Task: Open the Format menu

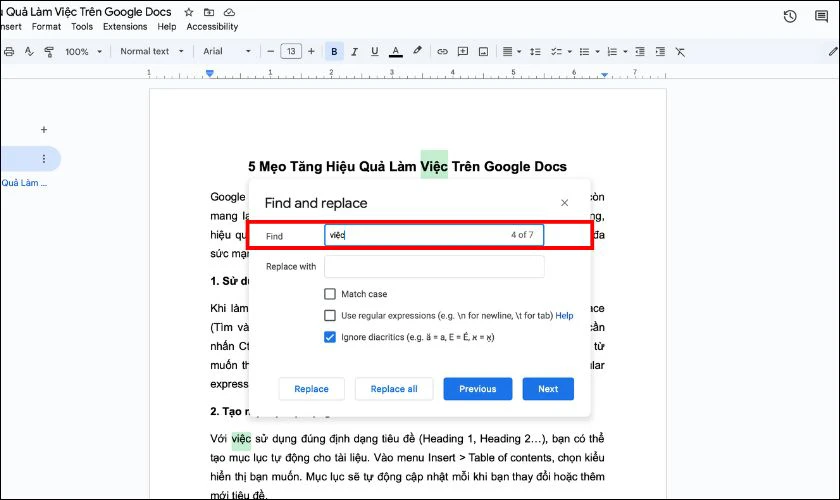Action: tap(46, 26)
